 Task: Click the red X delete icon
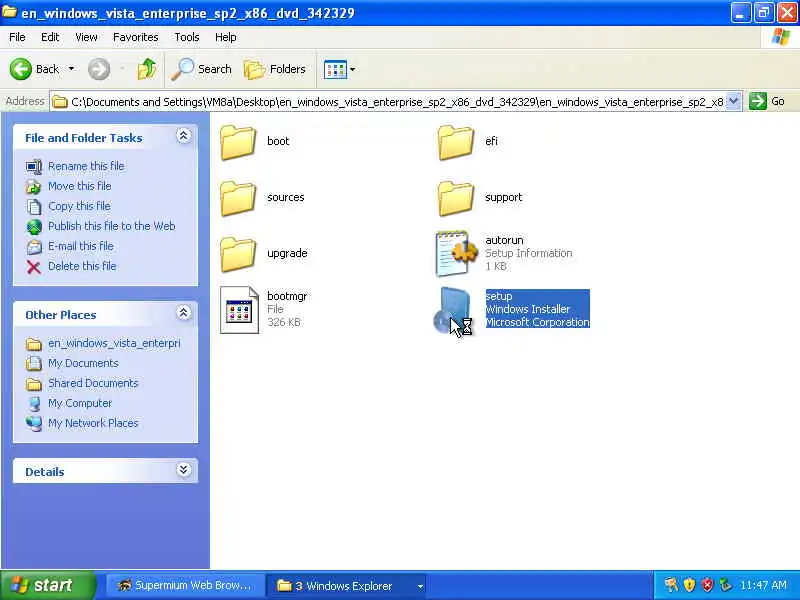(34, 267)
